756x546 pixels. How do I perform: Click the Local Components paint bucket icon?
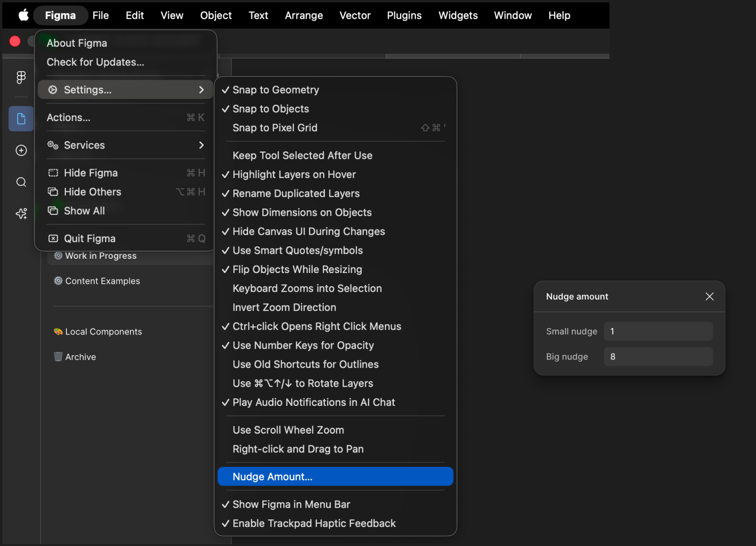[58, 331]
